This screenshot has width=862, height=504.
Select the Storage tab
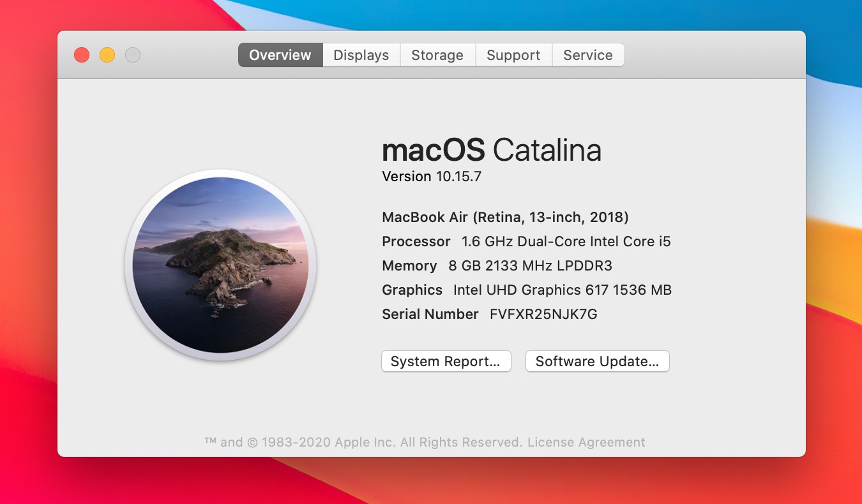437,55
